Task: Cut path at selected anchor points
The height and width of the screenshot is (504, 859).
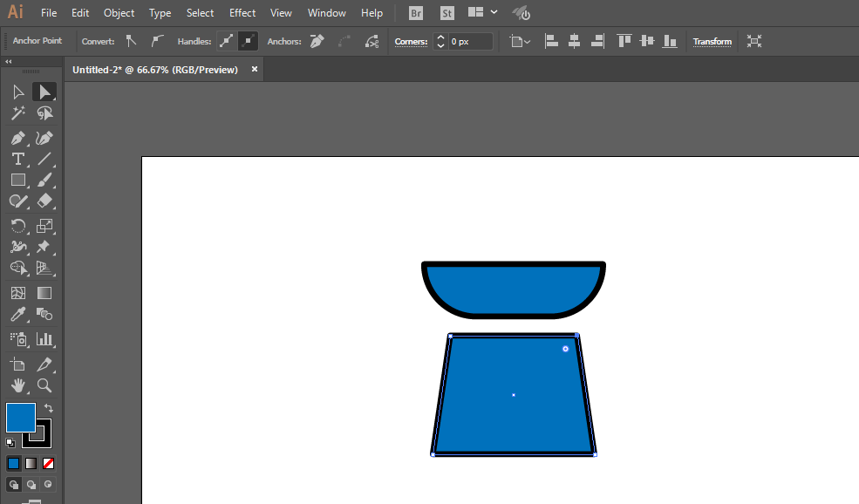Action: coord(372,41)
